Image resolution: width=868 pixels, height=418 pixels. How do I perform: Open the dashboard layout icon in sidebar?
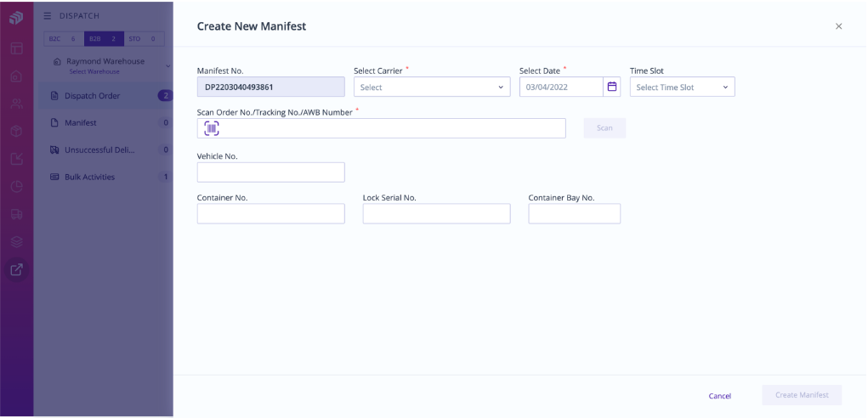(17, 48)
